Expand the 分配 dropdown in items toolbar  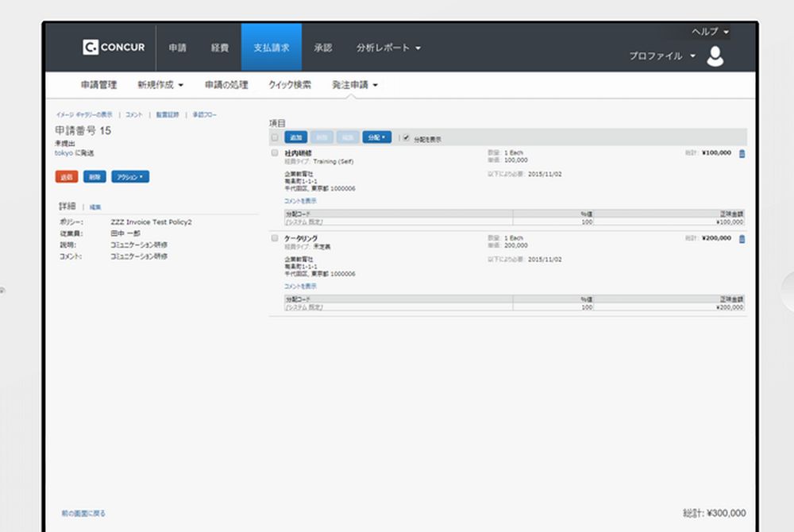pyautogui.click(x=376, y=137)
